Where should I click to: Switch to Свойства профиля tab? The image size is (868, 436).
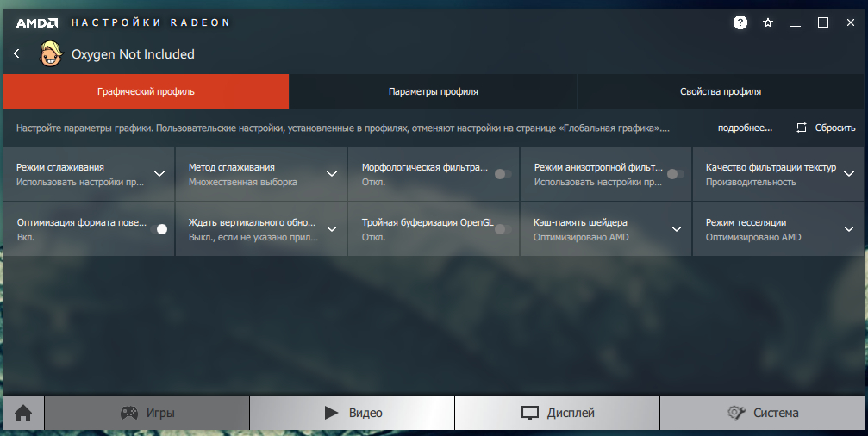coord(721,91)
